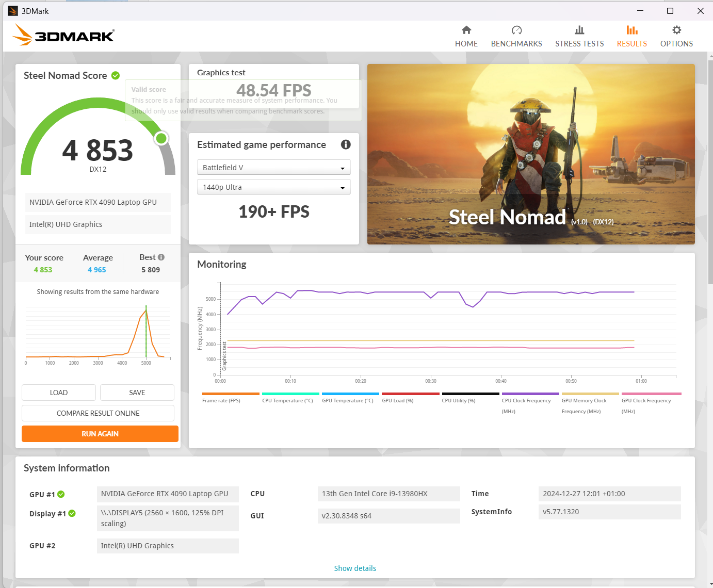Click the 3DMark title bar app icon
Screen dimensions: 713x588
coord(13,11)
